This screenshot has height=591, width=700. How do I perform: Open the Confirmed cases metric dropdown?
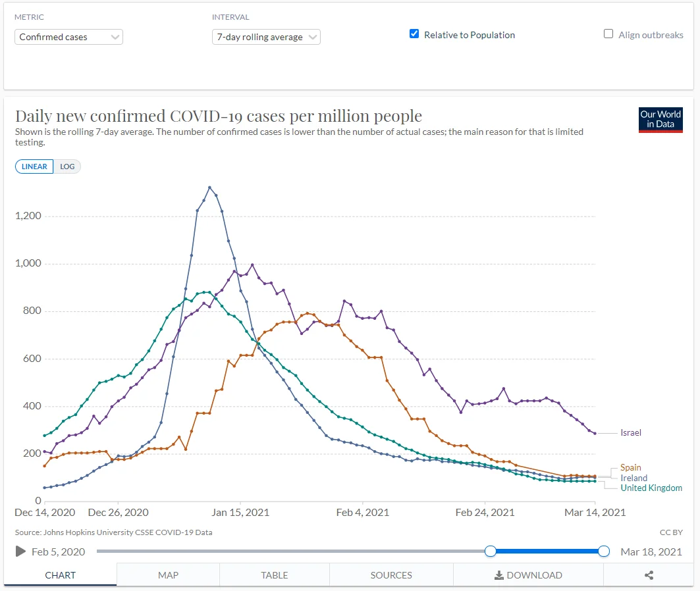pyautogui.click(x=68, y=37)
